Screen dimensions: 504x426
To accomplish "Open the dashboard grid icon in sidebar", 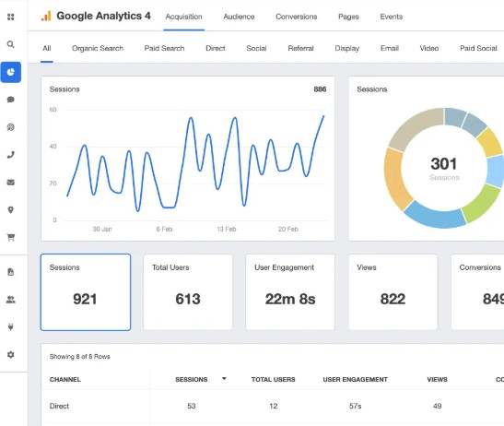I will click(x=11, y=17).
